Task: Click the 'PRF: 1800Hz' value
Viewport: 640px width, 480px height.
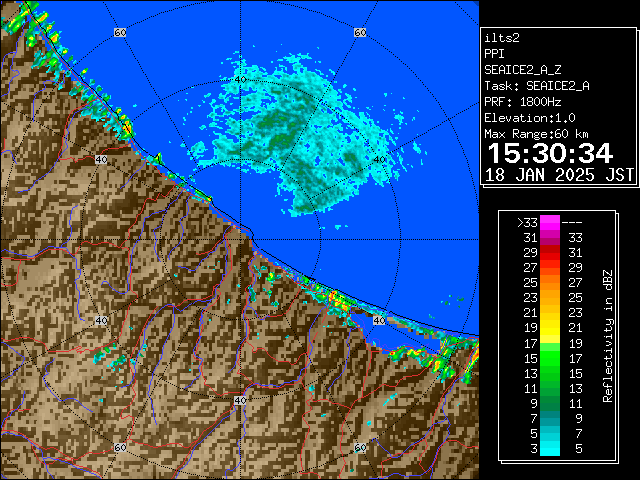Action: [x=522, y=102]
